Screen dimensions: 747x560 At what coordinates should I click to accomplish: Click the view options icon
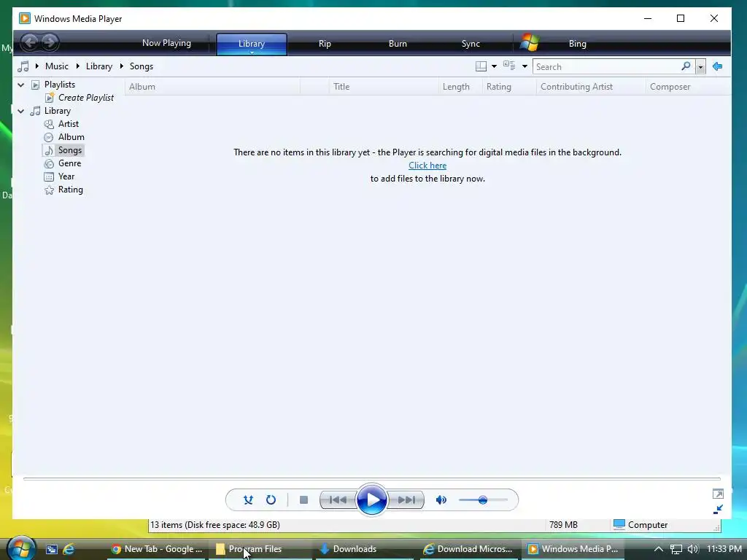point(509,66)
